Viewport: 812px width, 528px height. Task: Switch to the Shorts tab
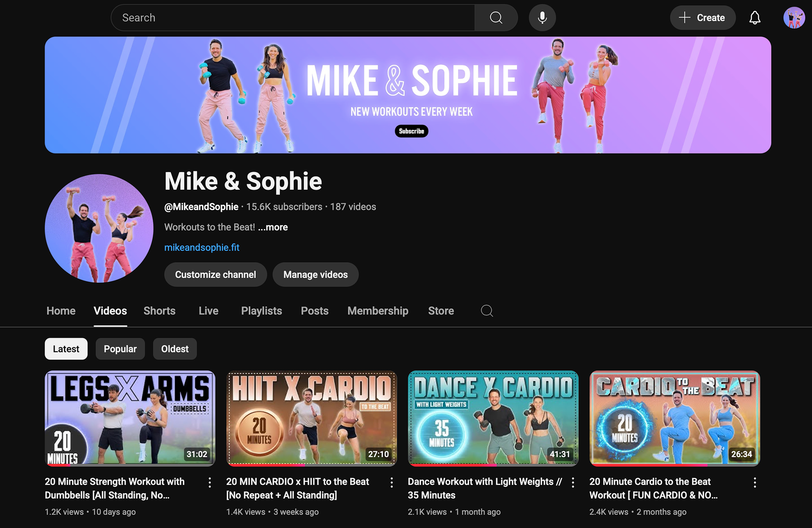(159, 311)
